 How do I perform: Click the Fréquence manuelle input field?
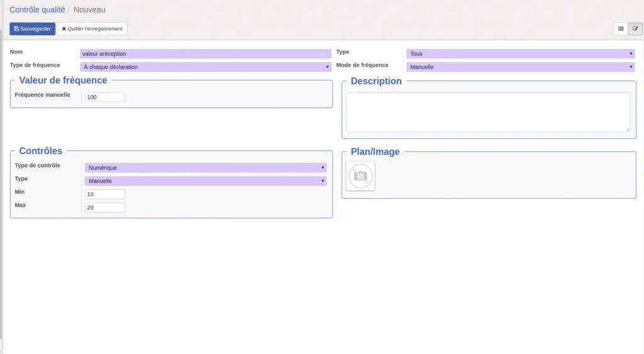(105, 97)
